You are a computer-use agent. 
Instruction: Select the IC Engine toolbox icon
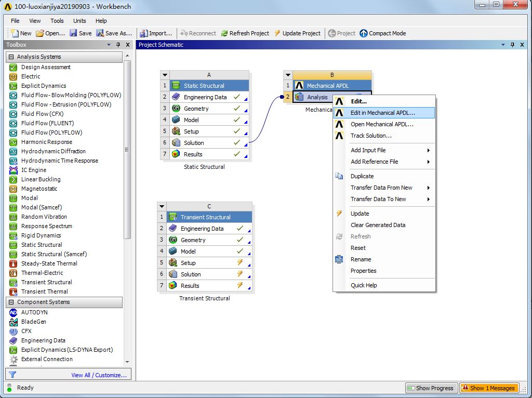(x=13, y=170)
